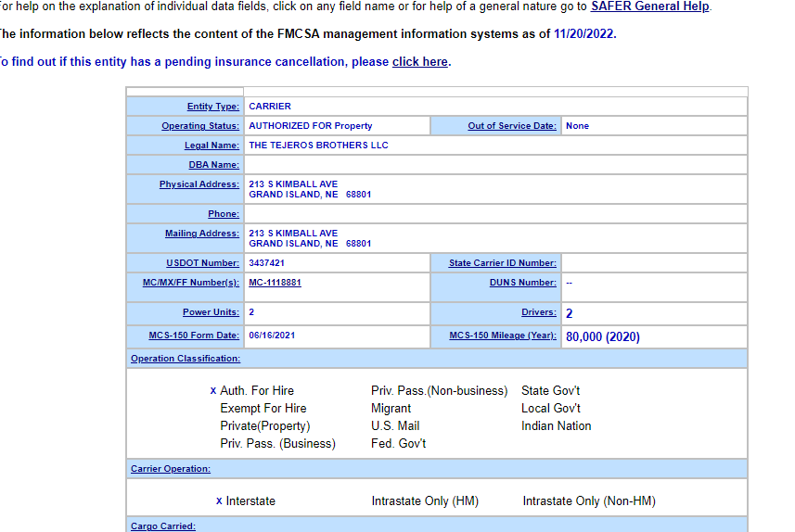Follow the 'click here' insurance cancellation link
795x532 pixels.
click(x=420, y=62)
